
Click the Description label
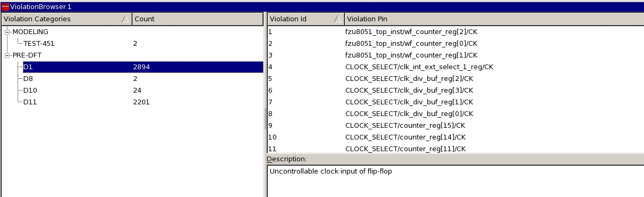(287, 159)
